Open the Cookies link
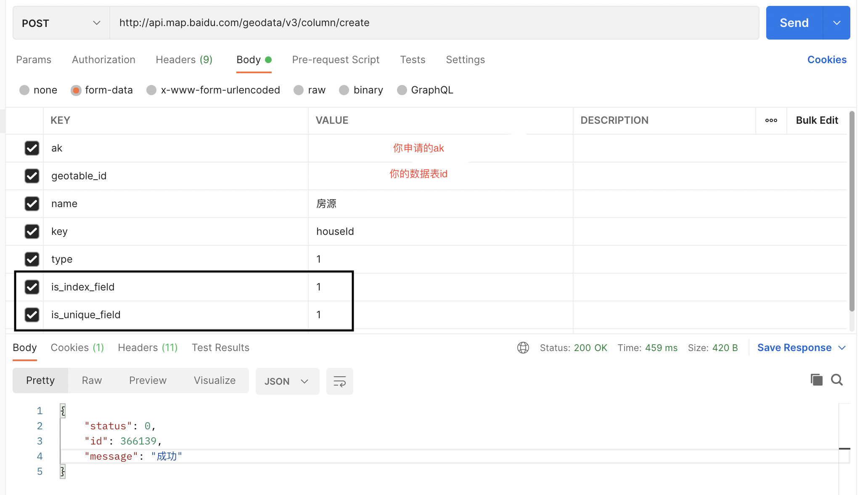The image size is (868, 495). pos(827,60)
